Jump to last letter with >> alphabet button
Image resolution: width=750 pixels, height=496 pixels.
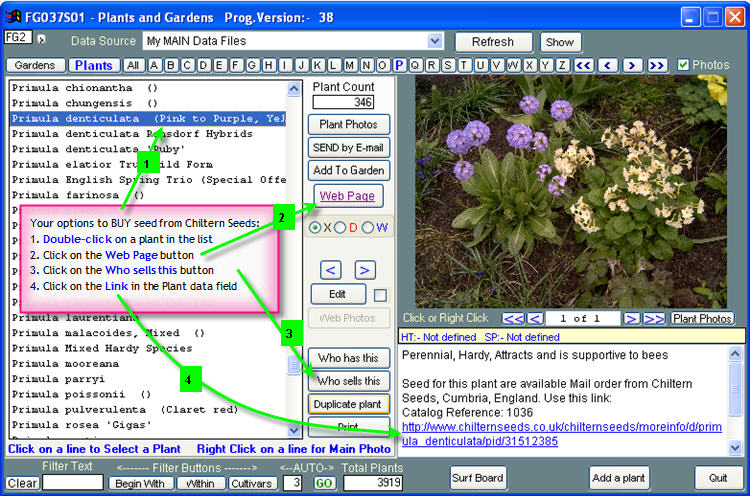click(656, 65)
